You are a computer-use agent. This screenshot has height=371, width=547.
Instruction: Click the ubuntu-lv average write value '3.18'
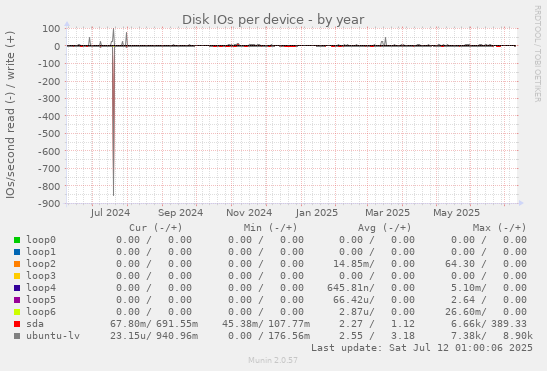pos(403,336)
